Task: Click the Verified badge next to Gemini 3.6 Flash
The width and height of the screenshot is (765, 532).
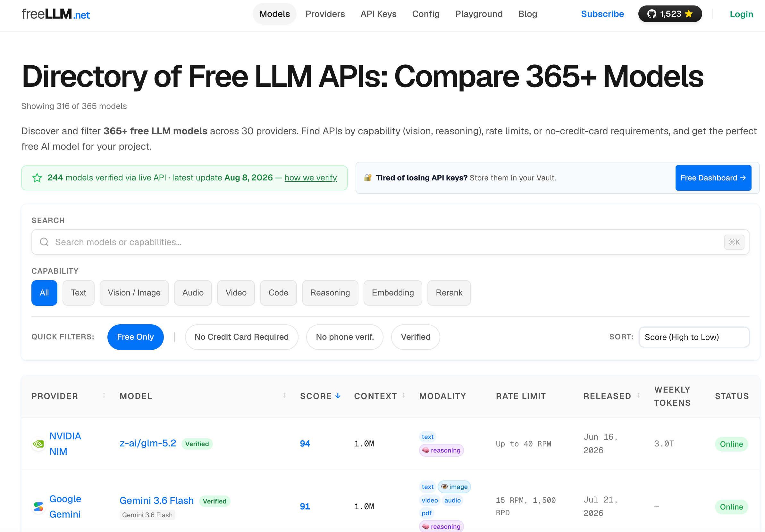Action: (x=214, y=501)
